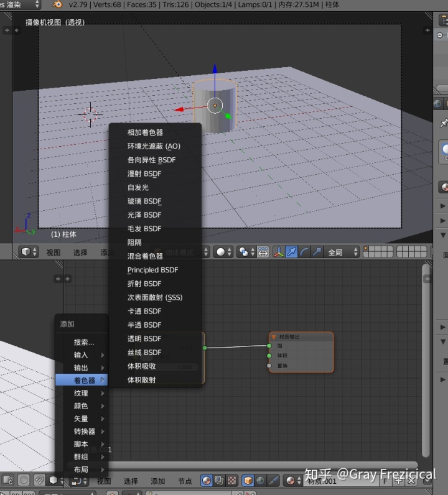Toggle manipulate center points icon
The image size is (448, 495).
coord(263,252)
